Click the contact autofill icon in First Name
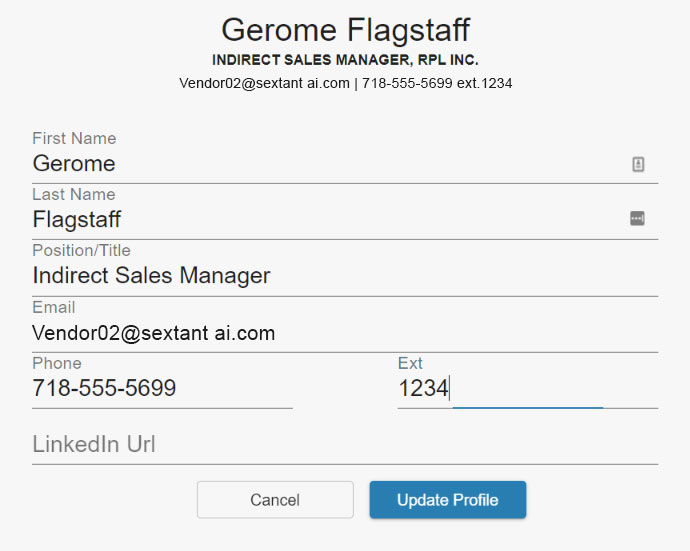Screen dimensions: 690x551 pos(638,164)
